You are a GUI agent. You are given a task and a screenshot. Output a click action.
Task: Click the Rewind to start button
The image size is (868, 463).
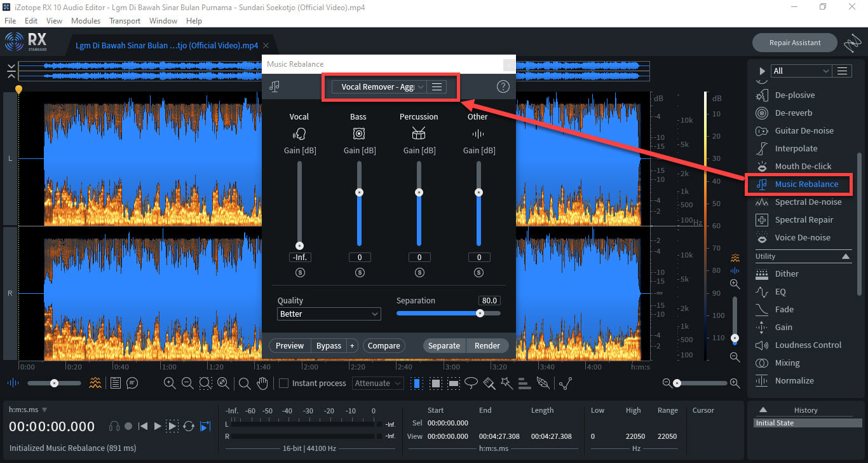point(143,426)
